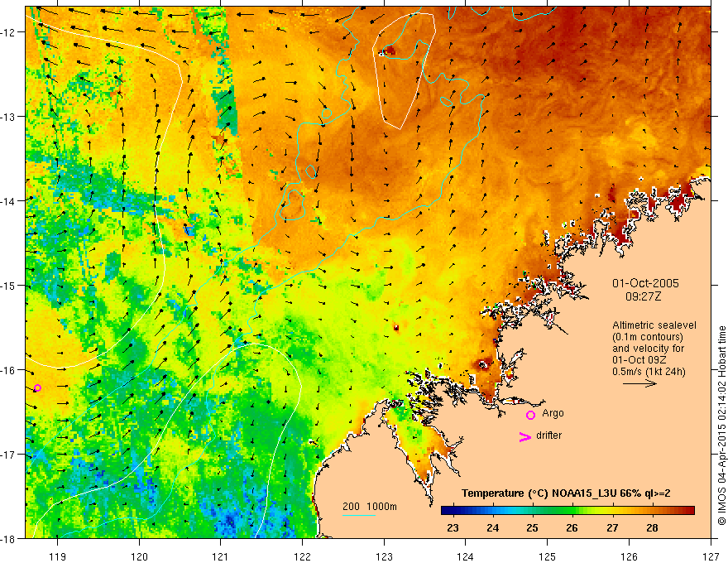Click color bar tick label 26
This screenshot has width=728, height=563.
click(572, 527)
